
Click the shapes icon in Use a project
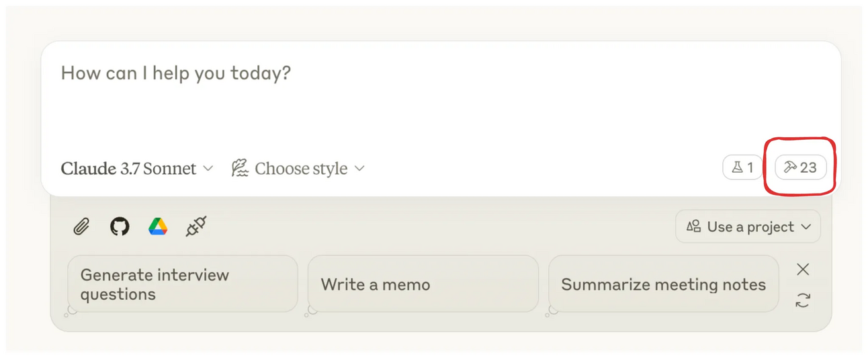[694, 227]
